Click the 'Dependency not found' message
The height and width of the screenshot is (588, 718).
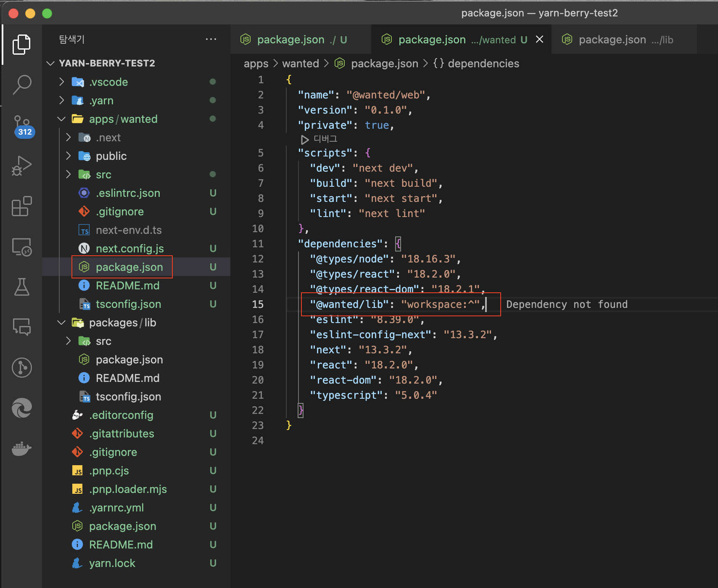point(567,304)
